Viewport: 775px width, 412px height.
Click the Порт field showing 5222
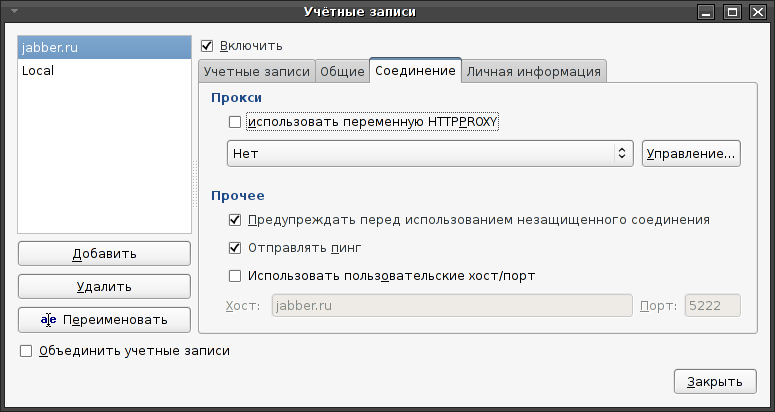tap(712, 305)
